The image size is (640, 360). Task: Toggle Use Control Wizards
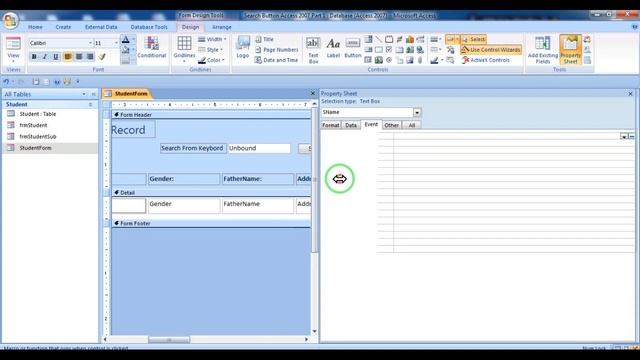491,49
